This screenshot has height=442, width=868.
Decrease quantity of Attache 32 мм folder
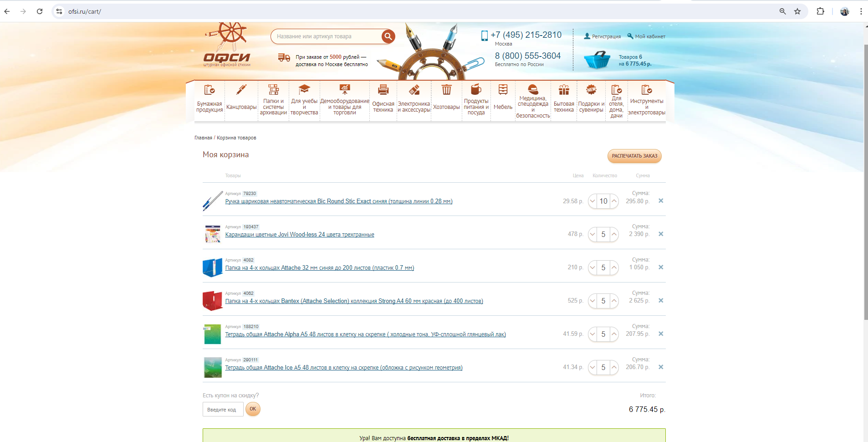pos(592,267)
